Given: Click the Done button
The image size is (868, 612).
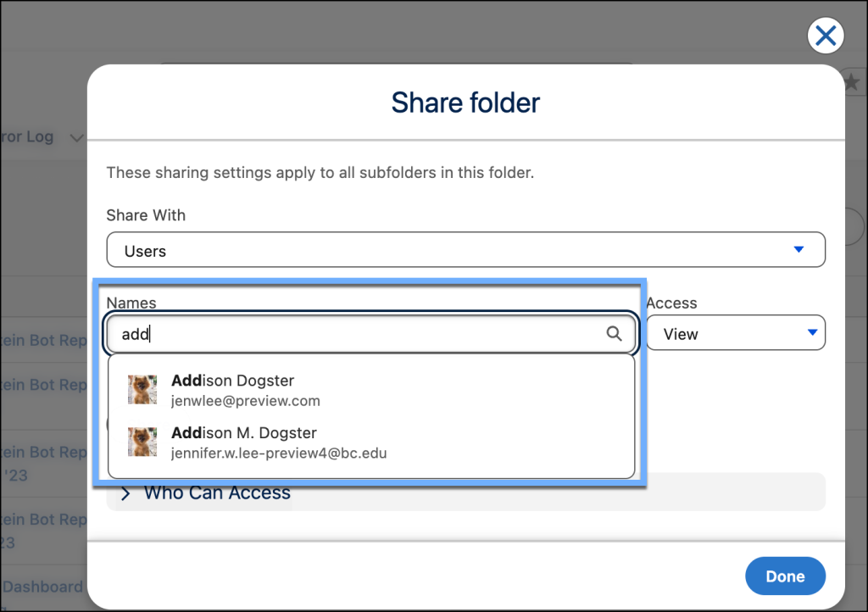Looking at the screenshot, I should pyautogui.click(x=785, y=576).
